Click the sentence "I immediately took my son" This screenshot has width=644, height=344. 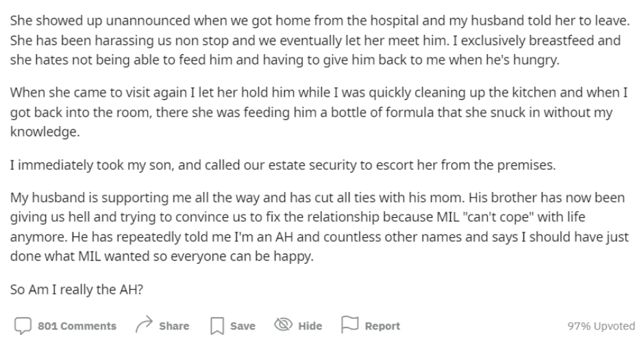pyautogui.click(x=282, y=165)
